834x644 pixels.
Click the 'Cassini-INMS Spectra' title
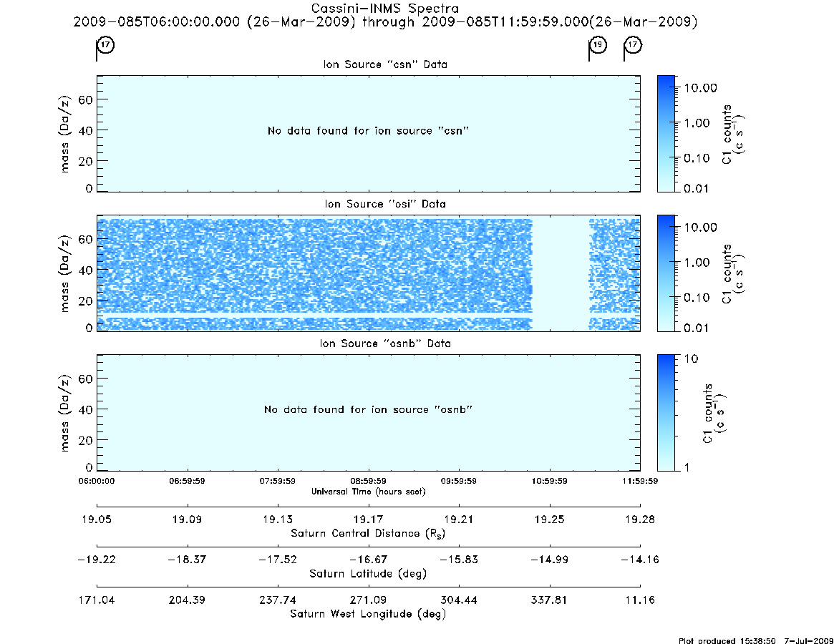tap(384, 9)
